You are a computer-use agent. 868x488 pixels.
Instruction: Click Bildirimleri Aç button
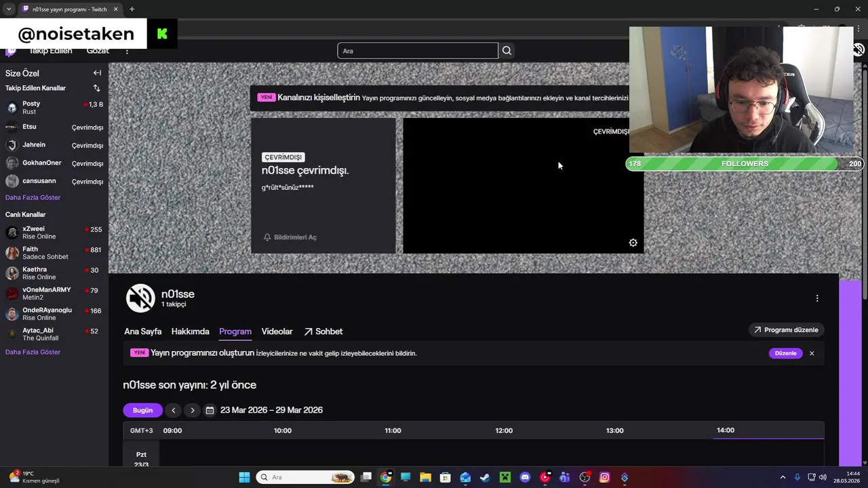point(290,237)
